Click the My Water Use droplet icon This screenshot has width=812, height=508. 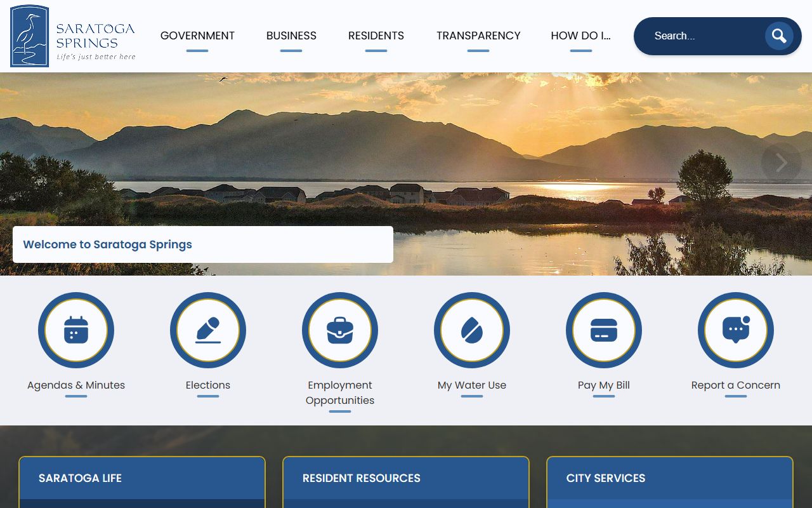(x=472, y=330)
